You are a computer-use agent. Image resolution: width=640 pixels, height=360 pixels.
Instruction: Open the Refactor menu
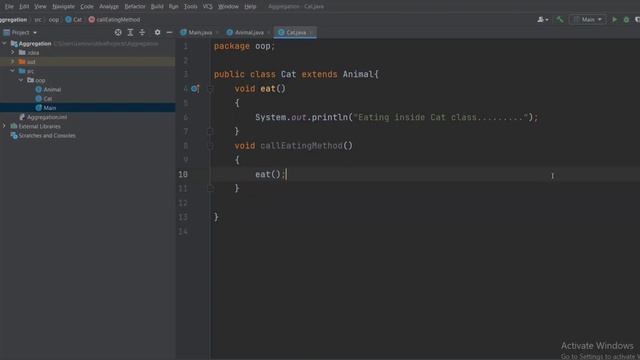[135, 7]
